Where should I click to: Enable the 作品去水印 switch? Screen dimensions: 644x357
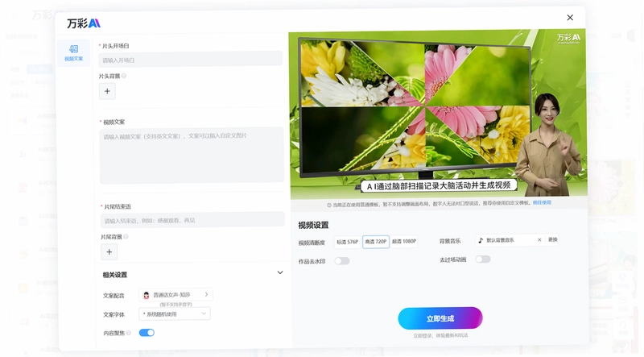point(341,261)
